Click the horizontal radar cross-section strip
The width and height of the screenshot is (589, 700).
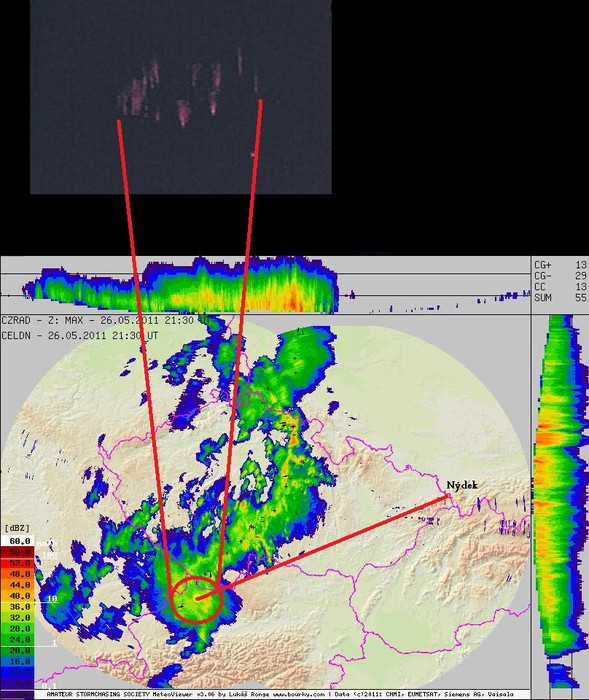tap(265, 284)
